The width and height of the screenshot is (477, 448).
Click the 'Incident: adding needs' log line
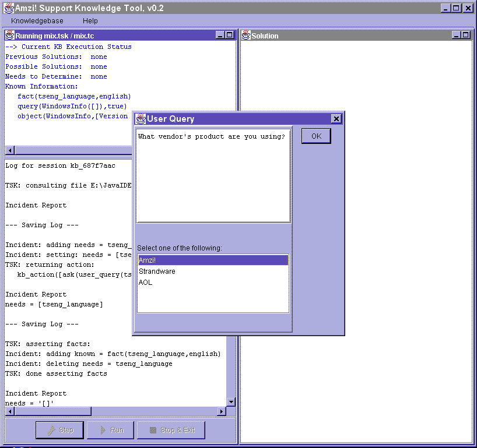(x=68, y=245)
